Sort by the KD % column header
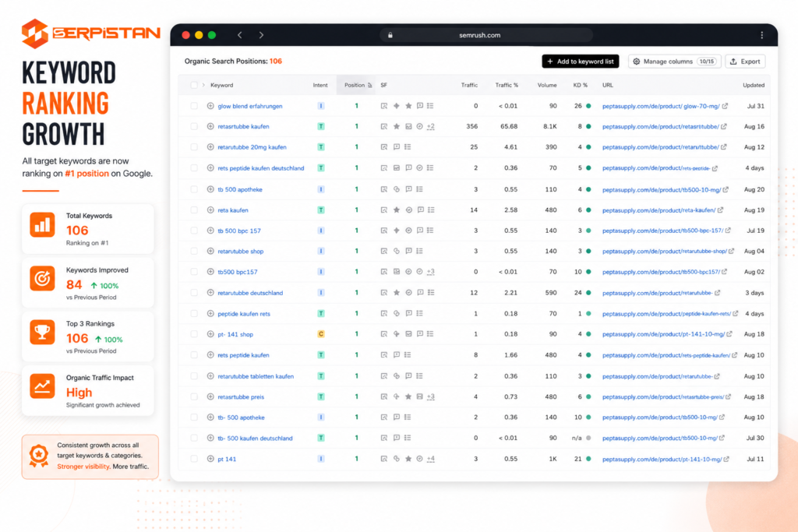 pos(580,85)
